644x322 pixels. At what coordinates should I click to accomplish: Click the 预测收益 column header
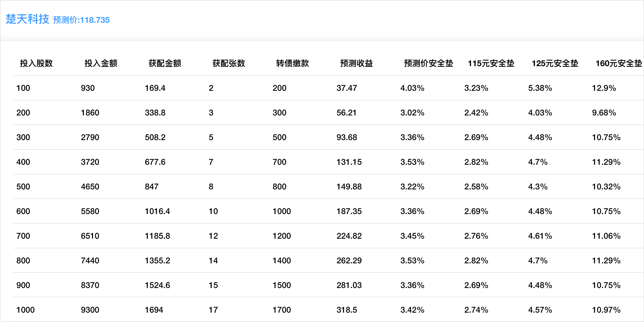356,63
